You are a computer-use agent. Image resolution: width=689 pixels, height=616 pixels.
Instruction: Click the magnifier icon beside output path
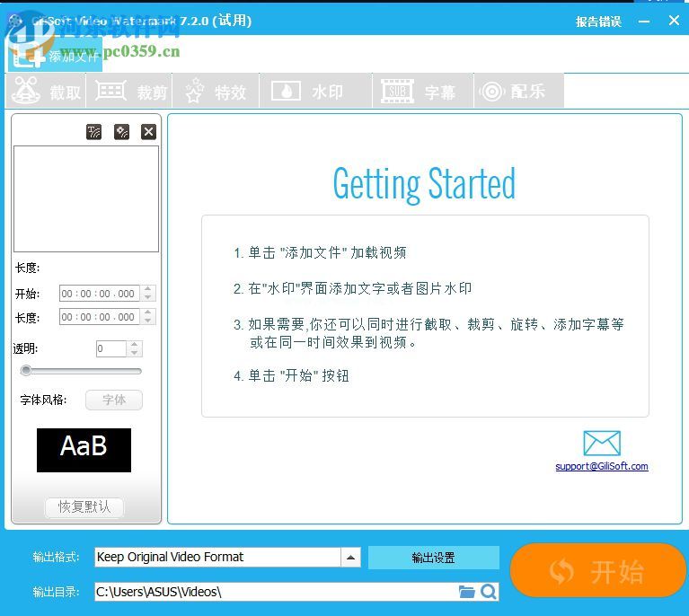488,592
